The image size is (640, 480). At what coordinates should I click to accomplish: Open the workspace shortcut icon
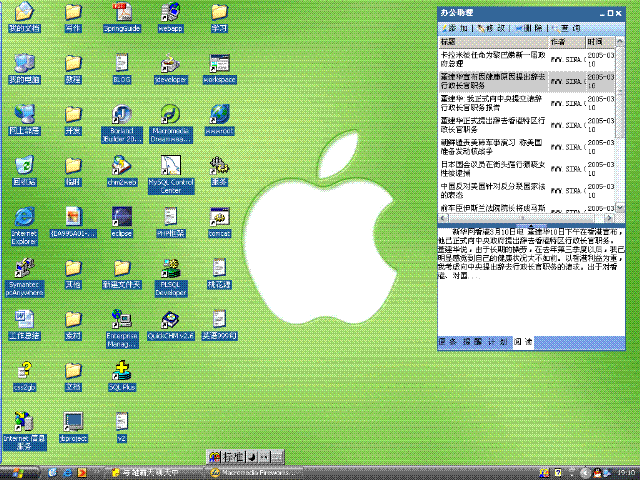tap(220, 69)
